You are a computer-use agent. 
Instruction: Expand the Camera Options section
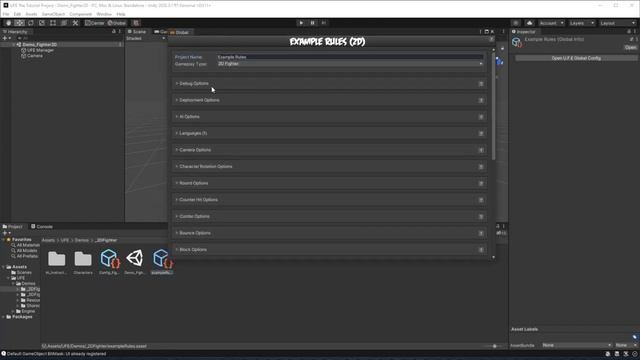(195, 150)
